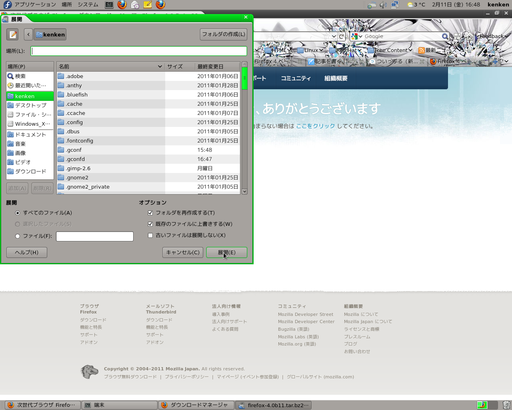This screenshot has height=410, width=512.
Task: Switch to the ダウンロードマネージャ taskbar window
Action: tap(197, 405)
